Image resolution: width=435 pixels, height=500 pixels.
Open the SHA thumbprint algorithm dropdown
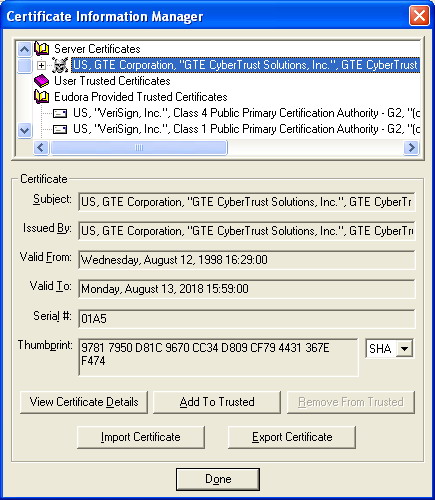(404, 349)
